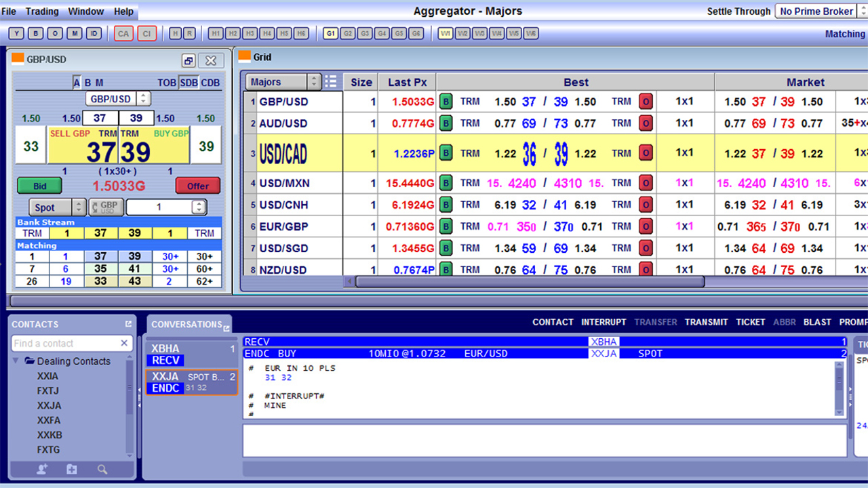
Task: Click the grid horizontal scrollbar
Action: 530,281
